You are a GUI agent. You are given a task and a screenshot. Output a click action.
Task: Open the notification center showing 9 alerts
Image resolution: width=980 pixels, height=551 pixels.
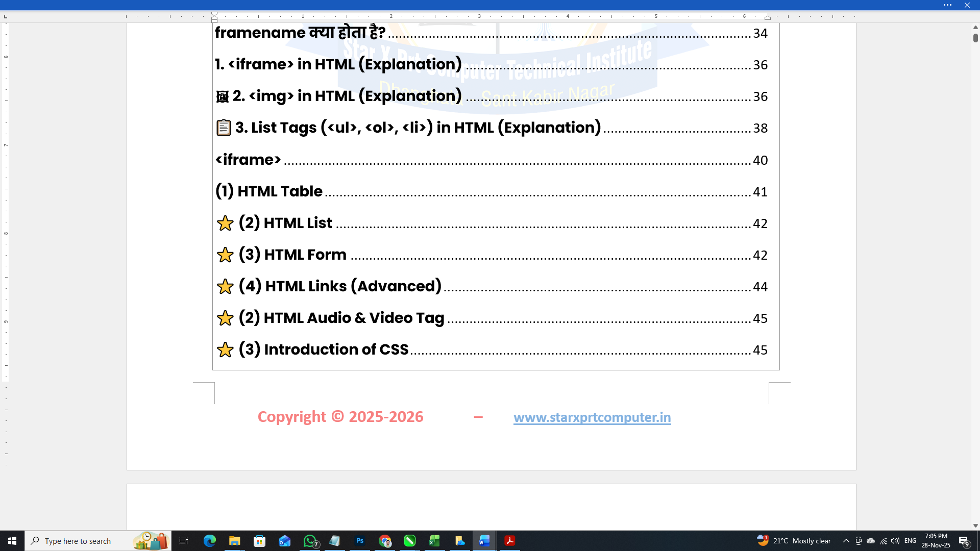pyautogui.click(x=965, y=541)
